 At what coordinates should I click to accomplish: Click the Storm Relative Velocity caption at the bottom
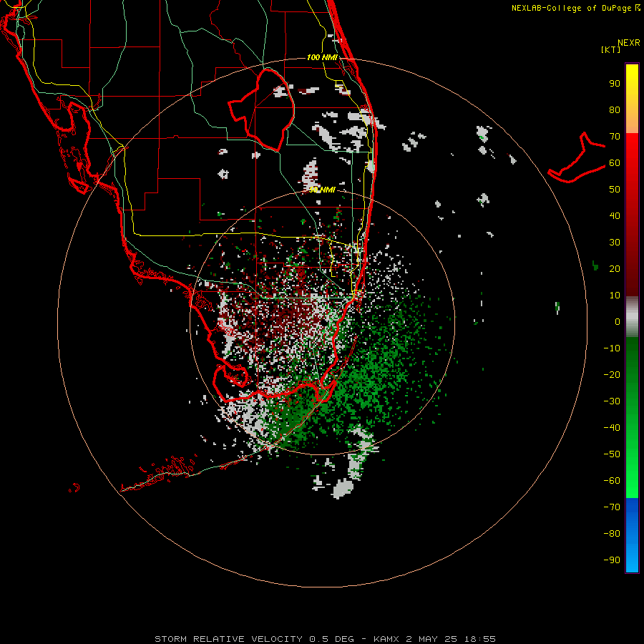point(325,639)
